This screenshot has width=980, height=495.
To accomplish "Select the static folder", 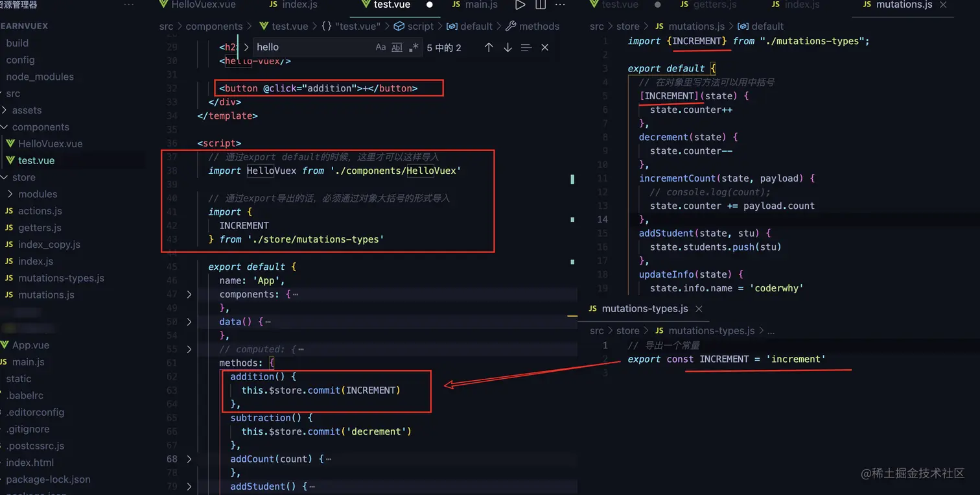I will coord(18,379).
